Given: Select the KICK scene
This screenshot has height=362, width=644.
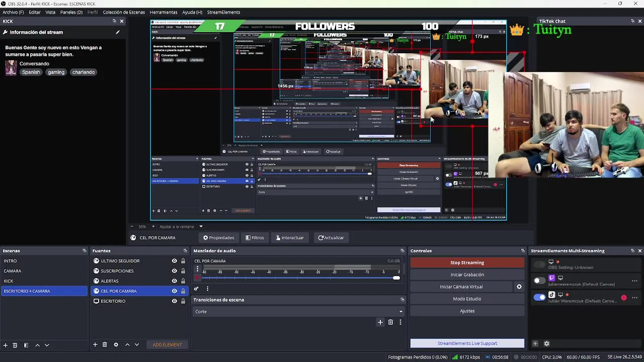Looking at the screenshot, I should [44, 281].
